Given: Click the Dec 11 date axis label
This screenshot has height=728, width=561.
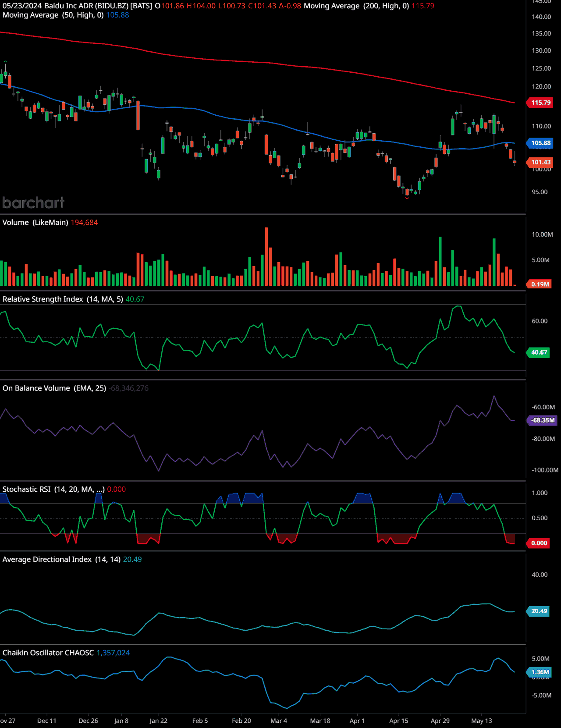Looking at the screenshot, I should click(x=47, y=721).
